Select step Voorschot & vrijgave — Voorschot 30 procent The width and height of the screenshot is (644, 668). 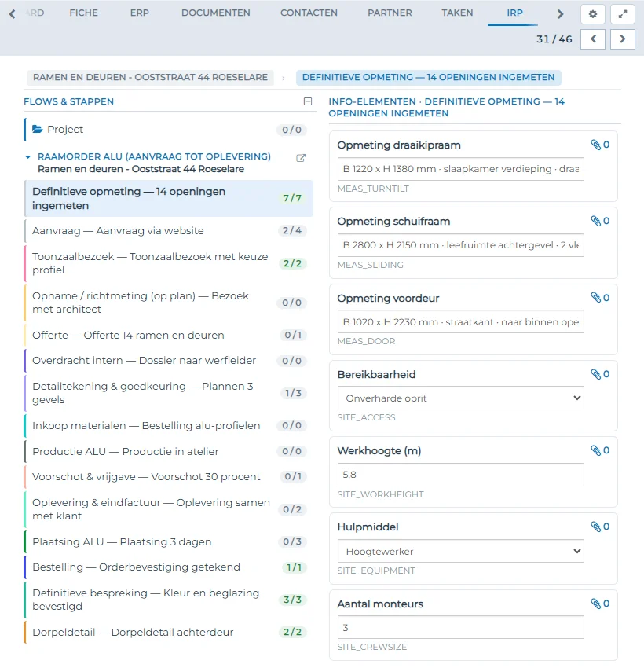coord(168,477)
